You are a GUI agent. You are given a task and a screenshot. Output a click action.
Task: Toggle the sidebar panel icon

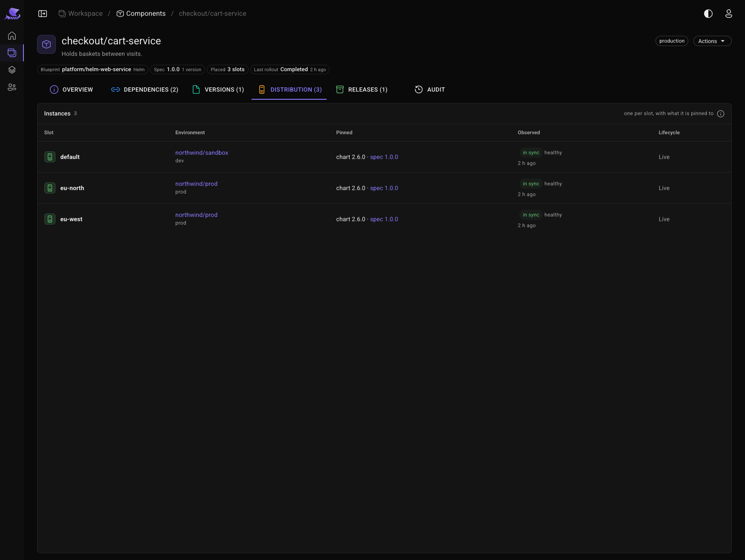[x=43, y=14]
